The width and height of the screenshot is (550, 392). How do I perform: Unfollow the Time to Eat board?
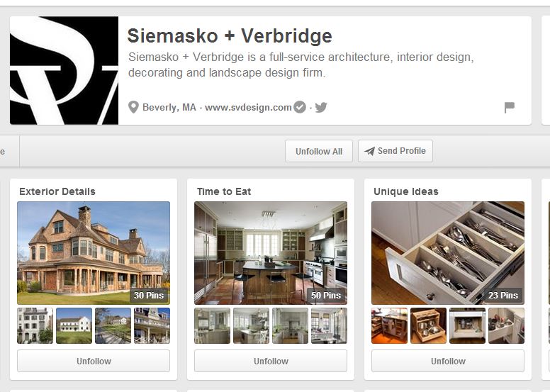(271, 361)
